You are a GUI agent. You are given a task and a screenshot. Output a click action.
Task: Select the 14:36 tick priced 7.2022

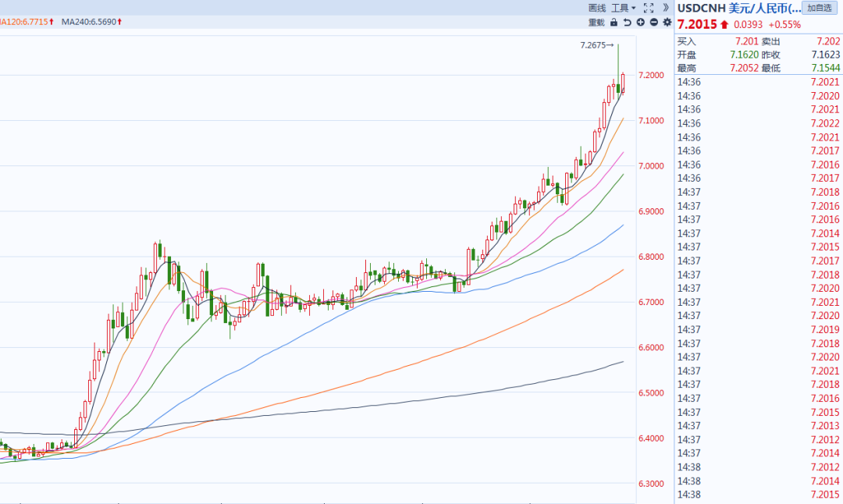[x=759, y=123]
